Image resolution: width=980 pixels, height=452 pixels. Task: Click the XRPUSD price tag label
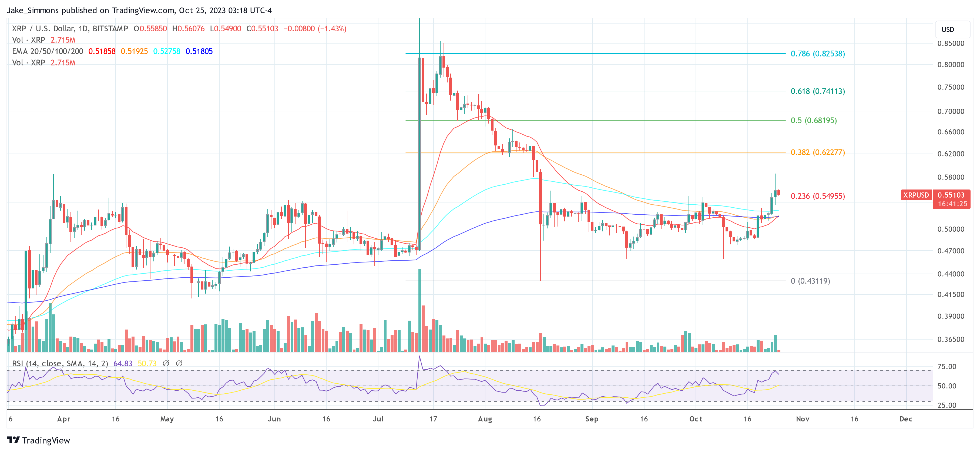coord(916,195)
